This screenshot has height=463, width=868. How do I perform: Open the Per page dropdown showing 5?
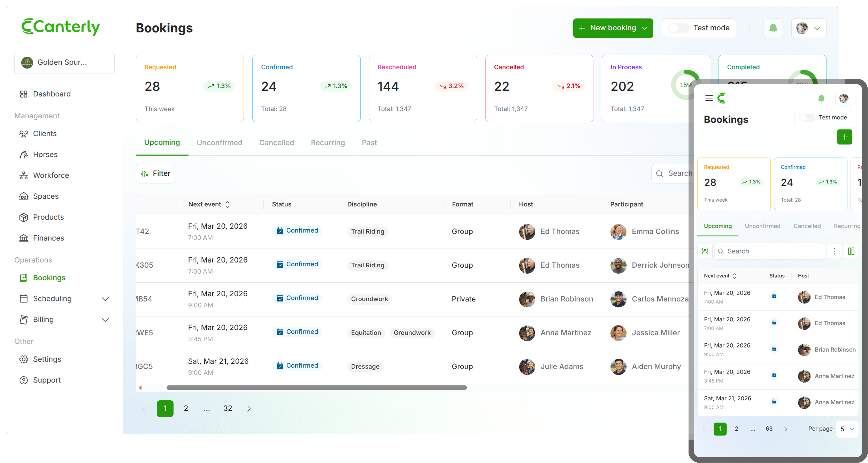coord(847,429)
